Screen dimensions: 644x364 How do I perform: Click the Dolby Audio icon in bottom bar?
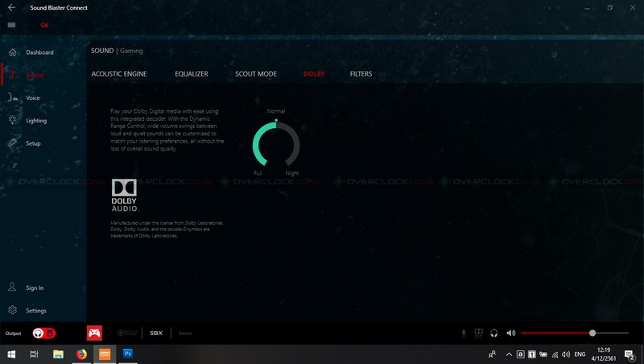[x=479, y=333]
